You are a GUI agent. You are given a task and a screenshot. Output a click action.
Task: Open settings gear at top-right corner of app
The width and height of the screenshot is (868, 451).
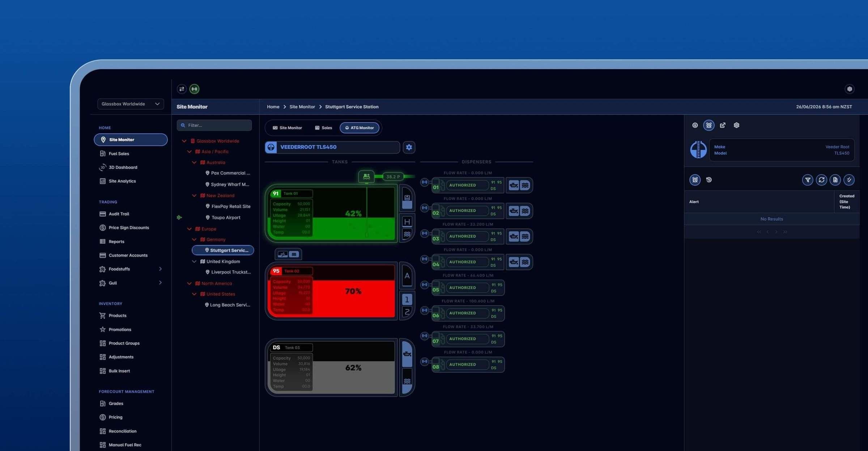[850, 89]
